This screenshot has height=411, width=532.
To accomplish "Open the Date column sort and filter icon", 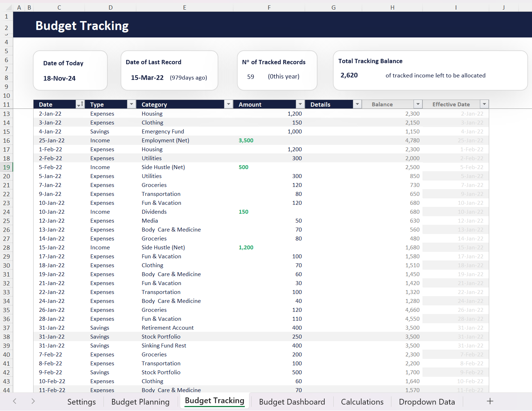I will point(80,104).
